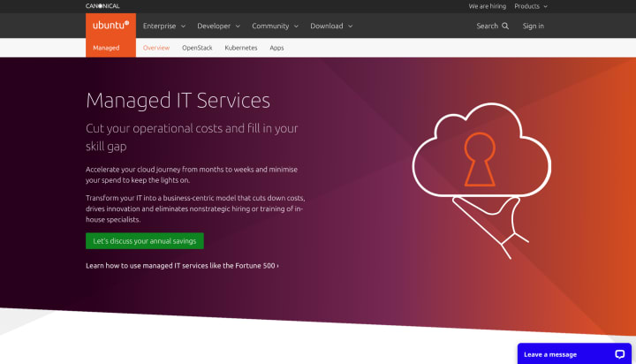Expand the Community menu
This screenshot has height=364, width=636.
[x=275, y=26]
